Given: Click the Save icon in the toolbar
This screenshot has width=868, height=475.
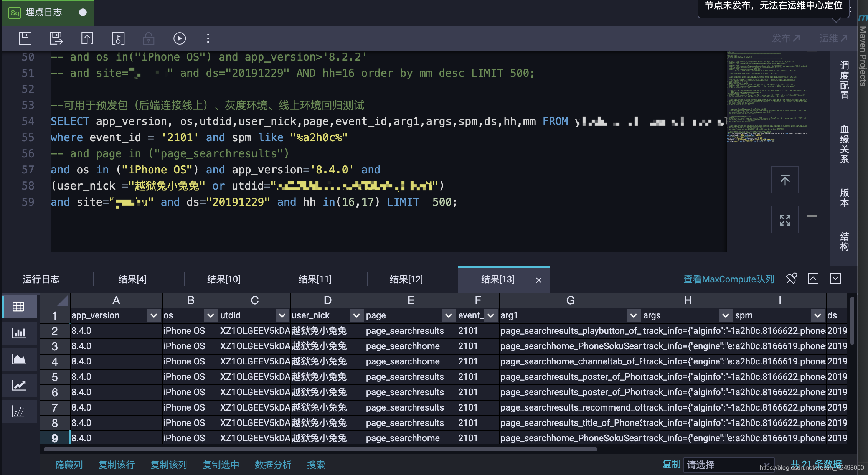Looking at the screenshot, I should point(25,38).
